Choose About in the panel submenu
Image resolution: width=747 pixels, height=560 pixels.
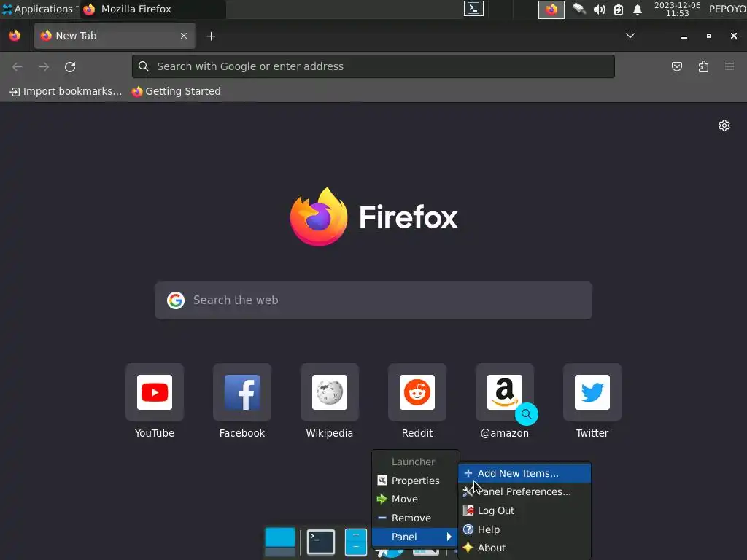click(525, 548)
